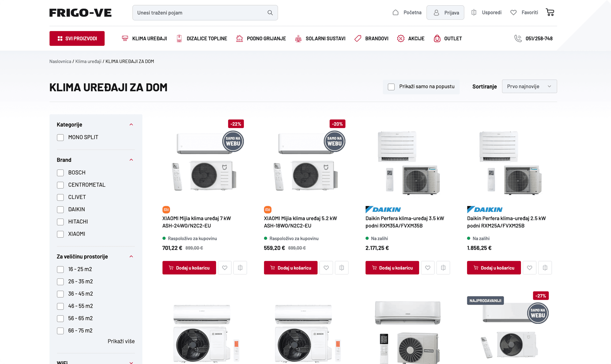Image resolution: width=611 pixels, height=364 pixels.
Task: Click the solar panel icon for Solarni sustavi
Action: point(298,39)
